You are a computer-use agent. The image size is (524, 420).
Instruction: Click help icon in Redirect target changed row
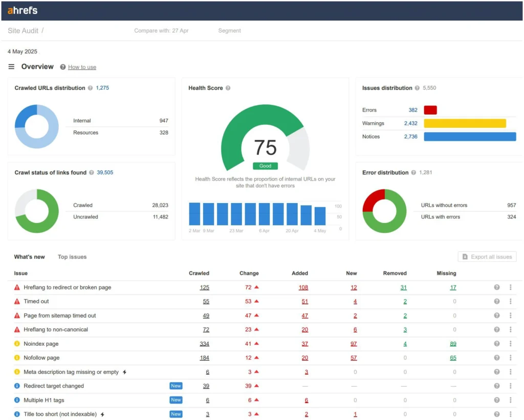click(497, 386)
